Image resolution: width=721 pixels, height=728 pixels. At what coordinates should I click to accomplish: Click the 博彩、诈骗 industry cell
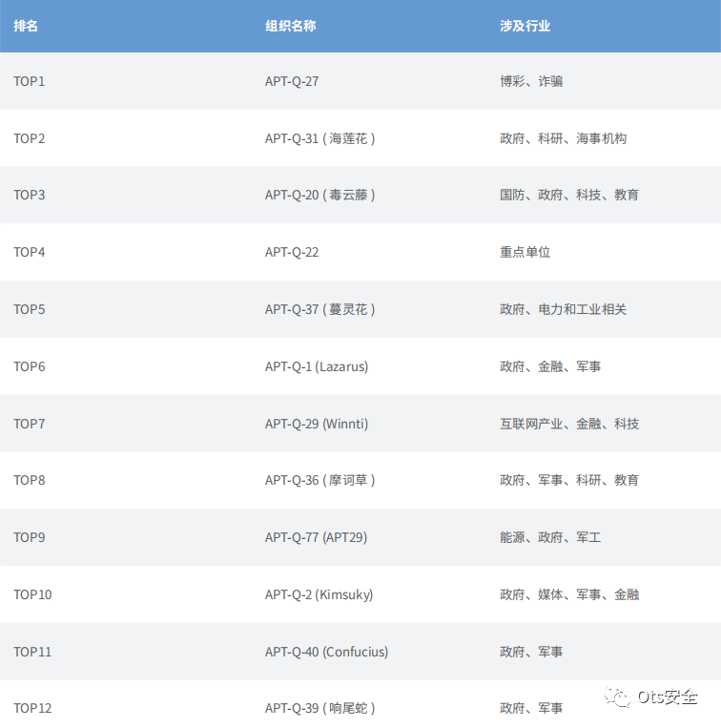click(531, 81)
